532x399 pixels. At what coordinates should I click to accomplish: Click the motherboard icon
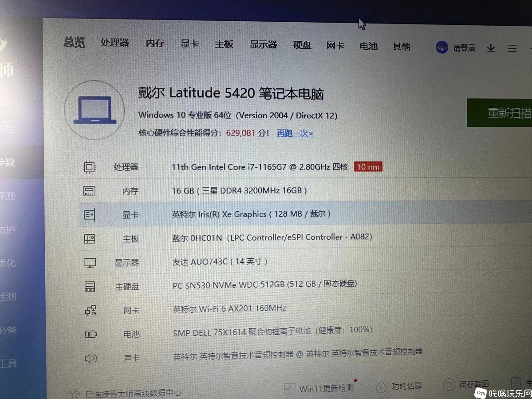pyautogui.click(x=90, y=238)
